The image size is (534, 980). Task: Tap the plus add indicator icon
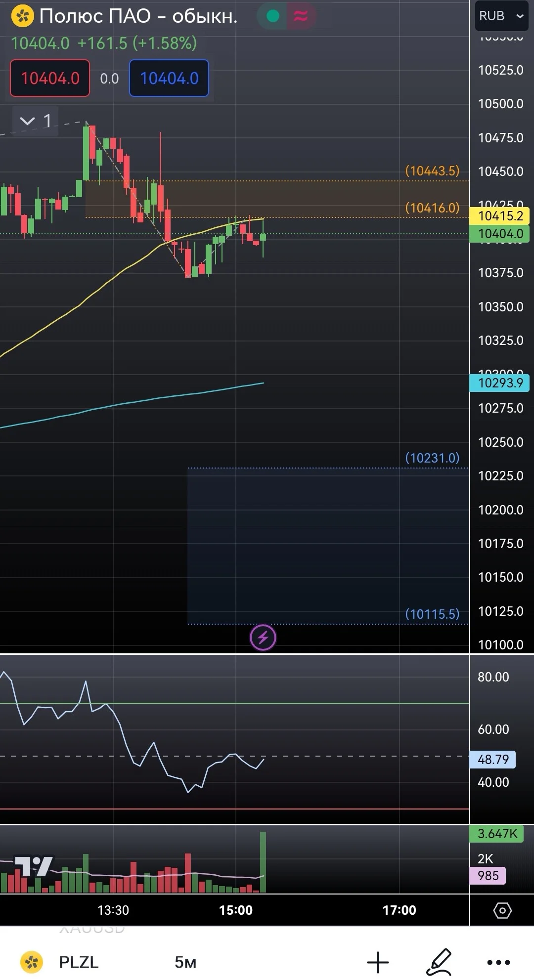click(x=378, y=962)
